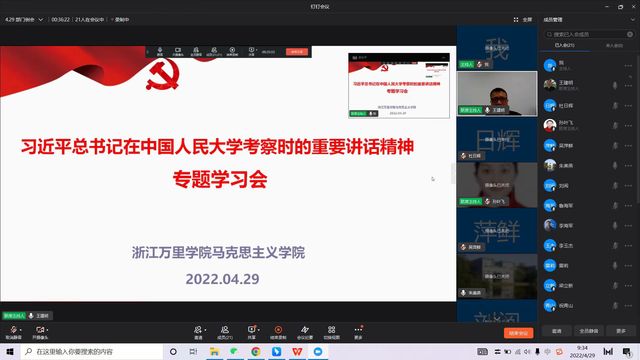Expand the microphone options arrow
The image size is (640, 360).
point(20,330)
